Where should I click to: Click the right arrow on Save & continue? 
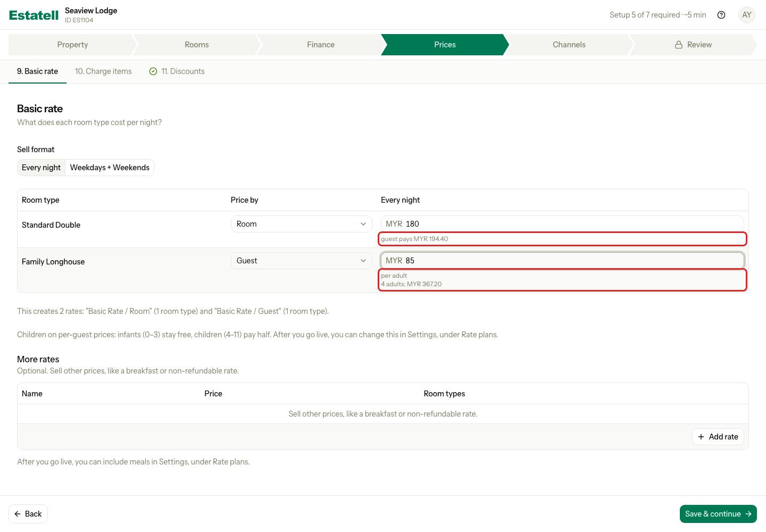click(x=748, y=514)
